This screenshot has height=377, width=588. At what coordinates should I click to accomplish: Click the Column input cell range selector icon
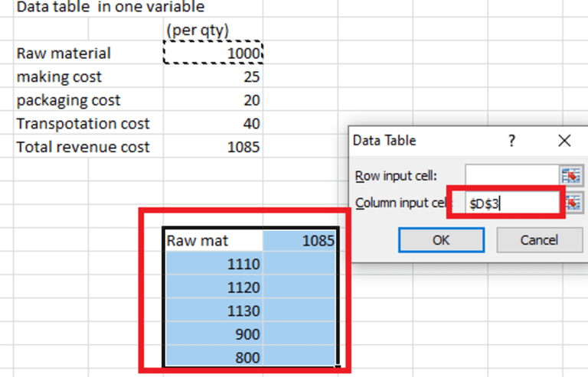pos(573,203)
